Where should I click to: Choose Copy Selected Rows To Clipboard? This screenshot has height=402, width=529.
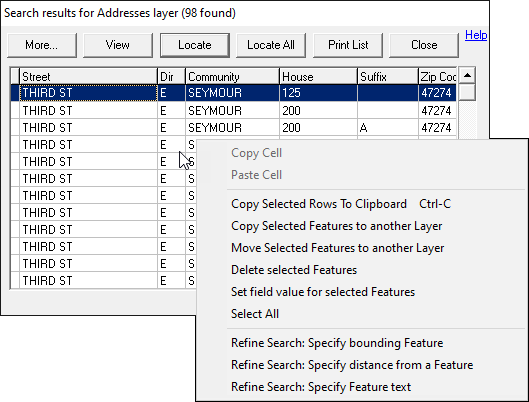click(341, 204)
